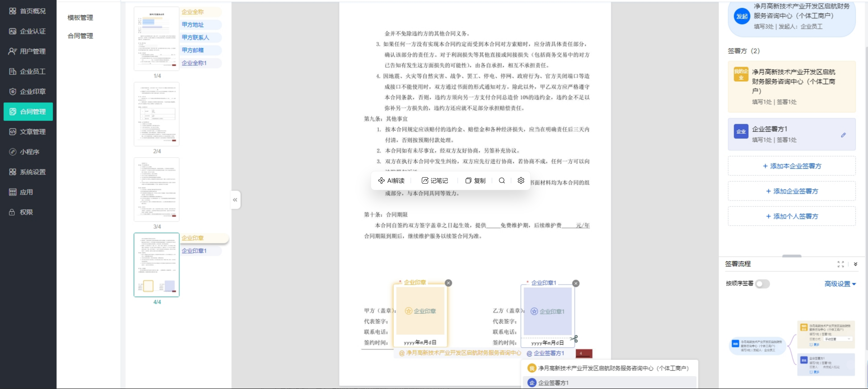Jump to 企业印章 field tag
Screen dimensions: 868x389
coord(204,238)
